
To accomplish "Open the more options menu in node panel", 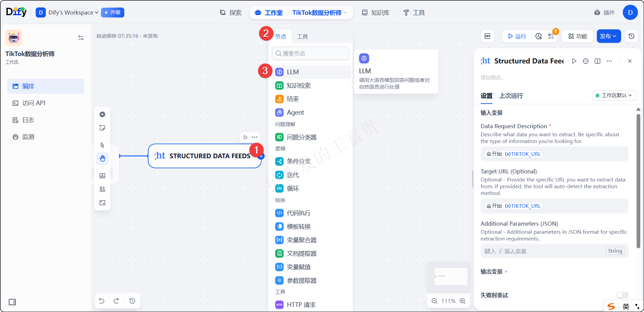I will [609, 61].
